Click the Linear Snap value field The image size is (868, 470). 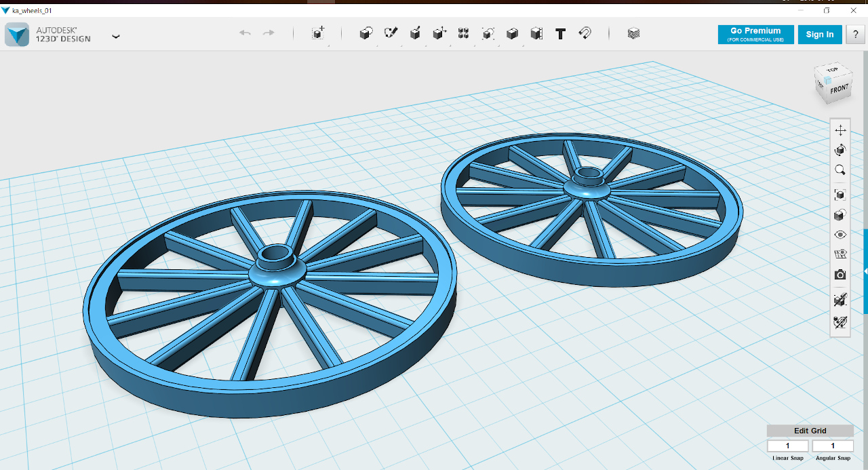point(788,446)
